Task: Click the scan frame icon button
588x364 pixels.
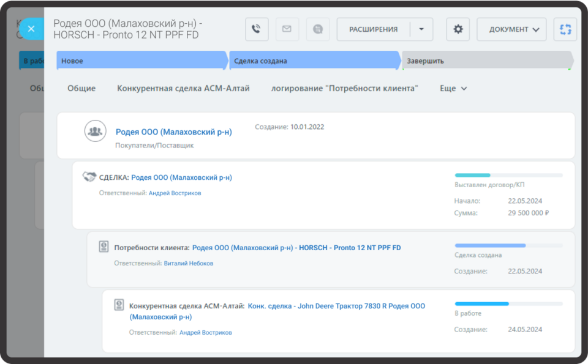Action: (565, 29)
